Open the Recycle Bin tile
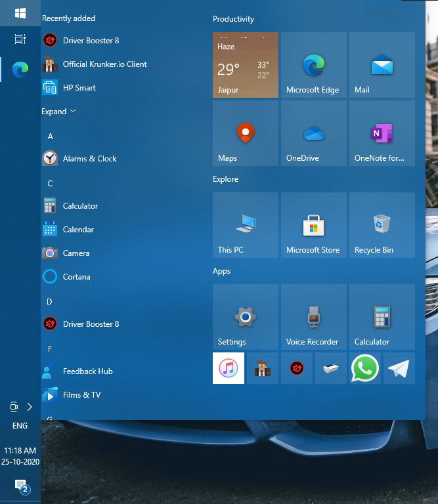438x504 pixels. (x=382, y=225)
